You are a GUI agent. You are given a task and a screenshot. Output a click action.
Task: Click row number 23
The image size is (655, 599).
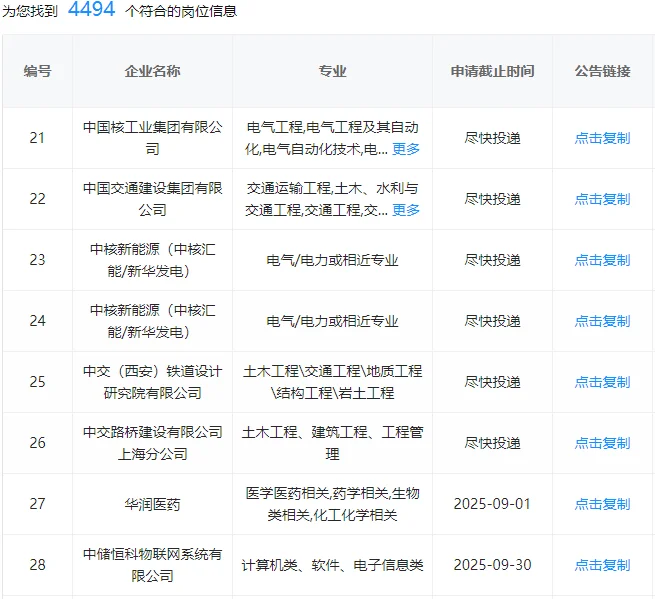37,260
